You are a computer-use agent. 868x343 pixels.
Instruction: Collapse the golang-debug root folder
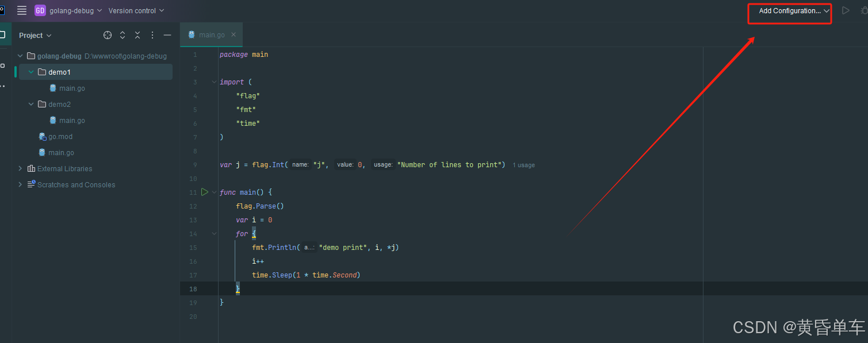[x=20, y=56]
